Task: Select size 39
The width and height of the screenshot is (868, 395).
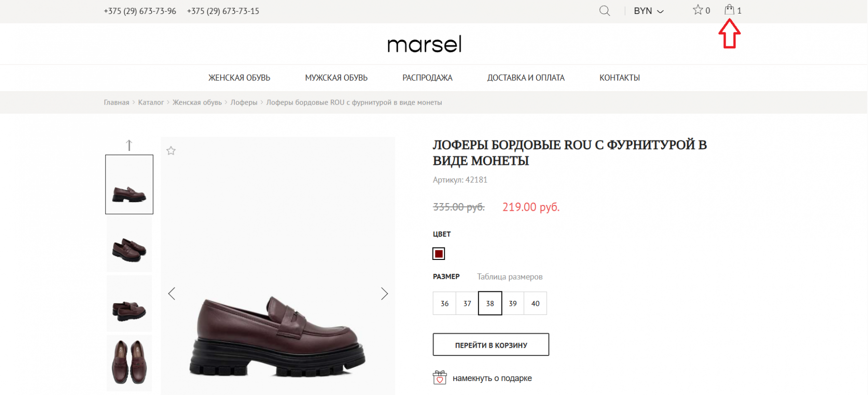Action: [x=513, y=303]
